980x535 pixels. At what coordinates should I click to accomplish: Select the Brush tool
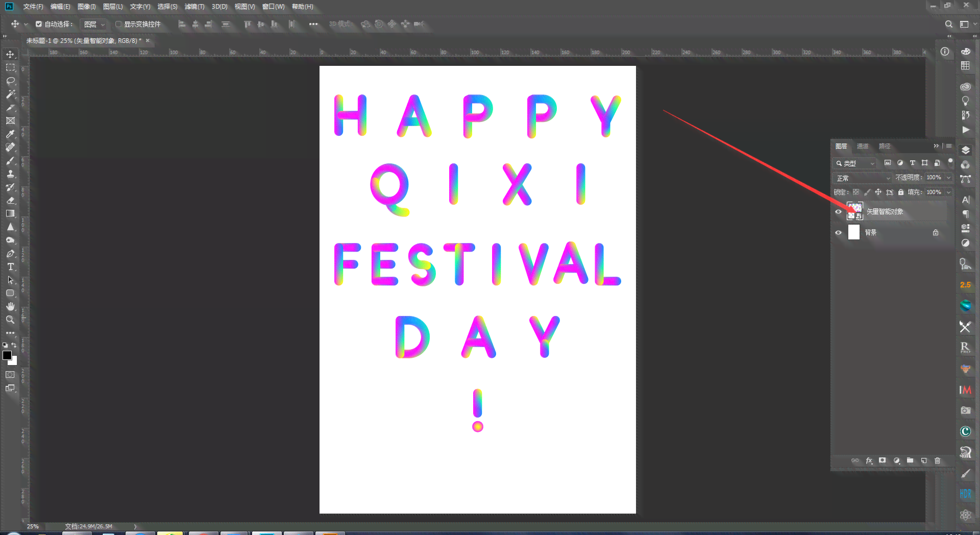tap(10, 160)
